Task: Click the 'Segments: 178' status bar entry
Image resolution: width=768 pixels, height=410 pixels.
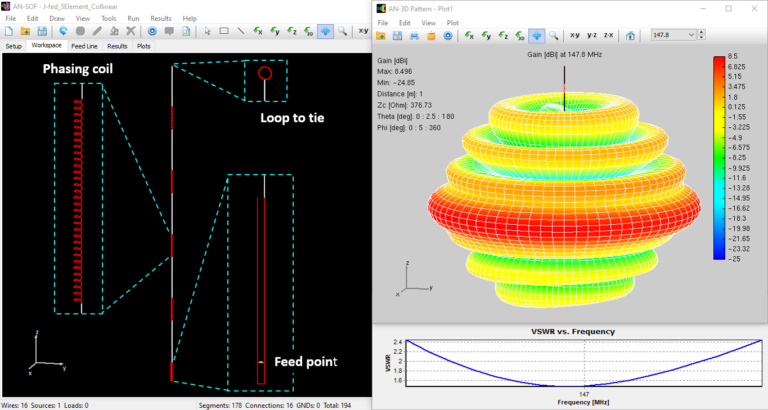Action: pyautogui.click(x=220, y=406)
